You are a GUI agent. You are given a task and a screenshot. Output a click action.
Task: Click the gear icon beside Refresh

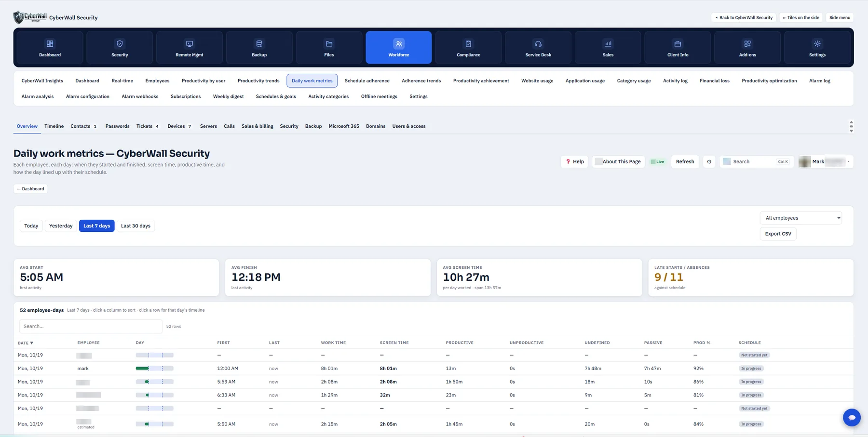tap(709, 162)
